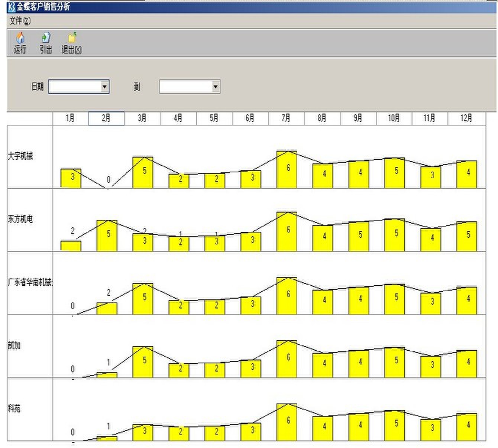Click the 7月 bar in the 东方机电 row

tap(287, 231)
